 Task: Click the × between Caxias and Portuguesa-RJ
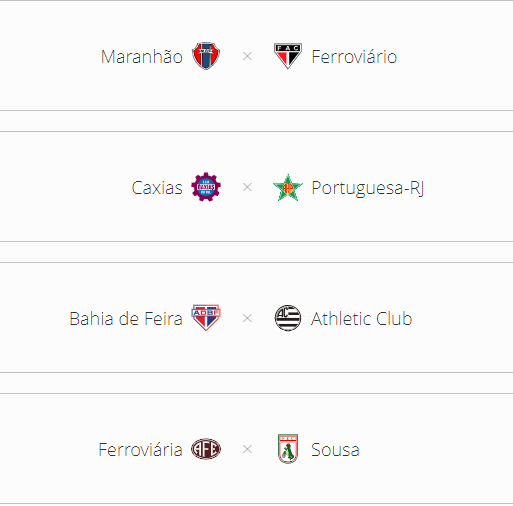point(247,187)
